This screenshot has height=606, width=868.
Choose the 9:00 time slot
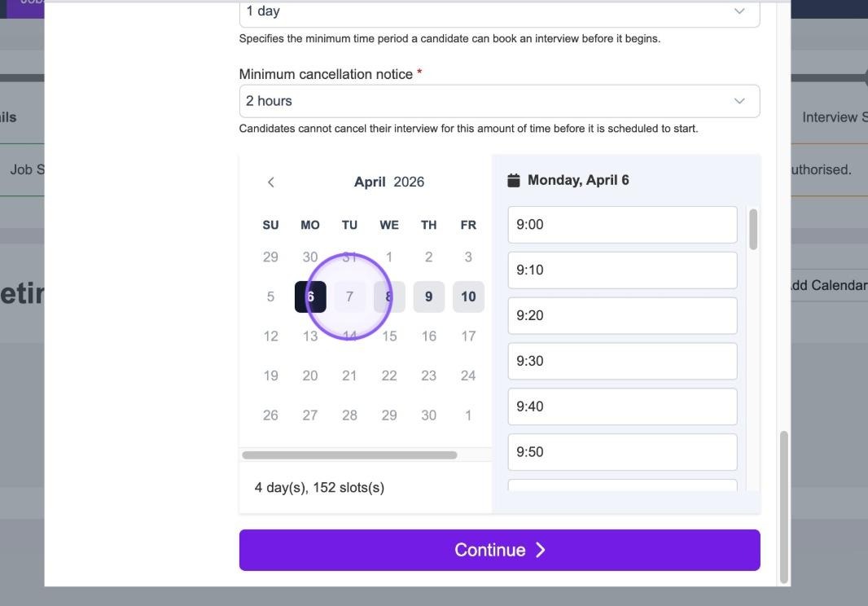tap(622, 225)
